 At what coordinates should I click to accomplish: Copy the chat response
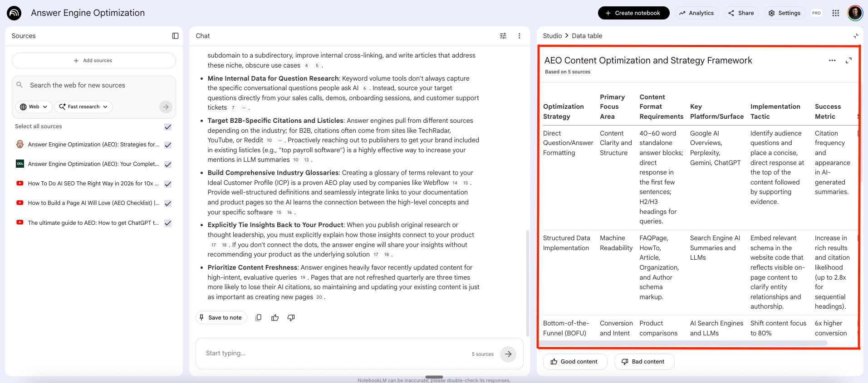(258, 318)
